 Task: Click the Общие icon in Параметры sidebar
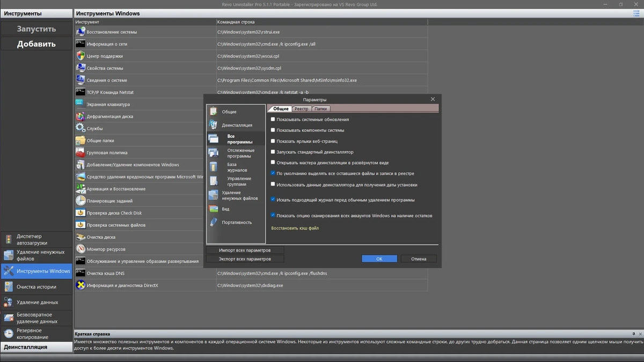tap(214, 112)
